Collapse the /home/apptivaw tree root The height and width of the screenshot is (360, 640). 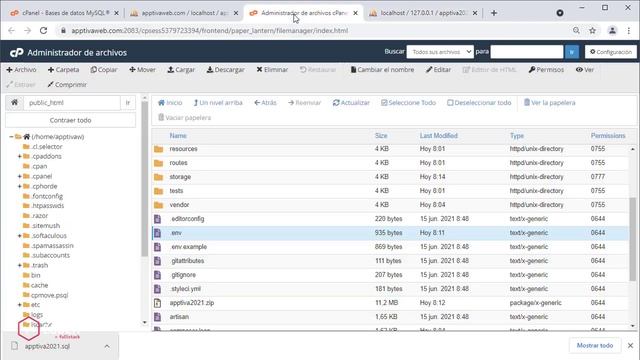tap(11, 137)
